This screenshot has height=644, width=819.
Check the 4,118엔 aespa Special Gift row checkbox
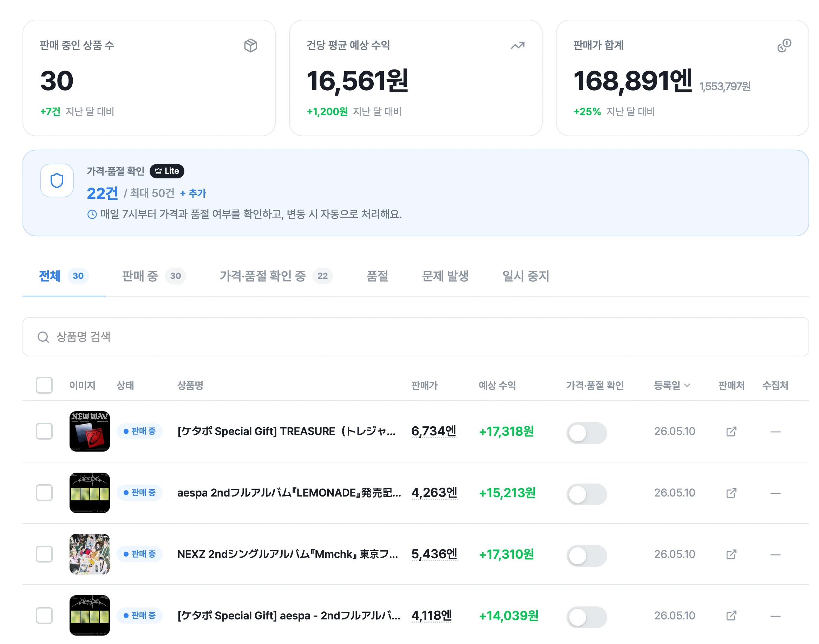coord(44,616)
